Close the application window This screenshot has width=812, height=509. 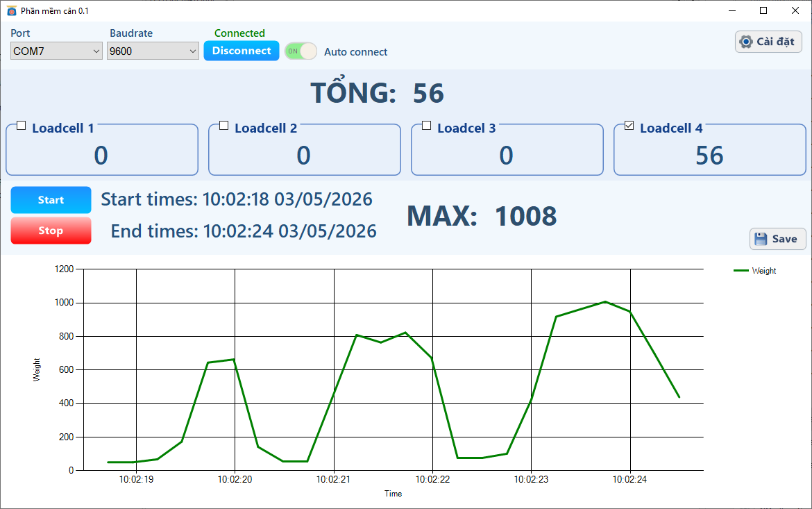click(795, 10)
